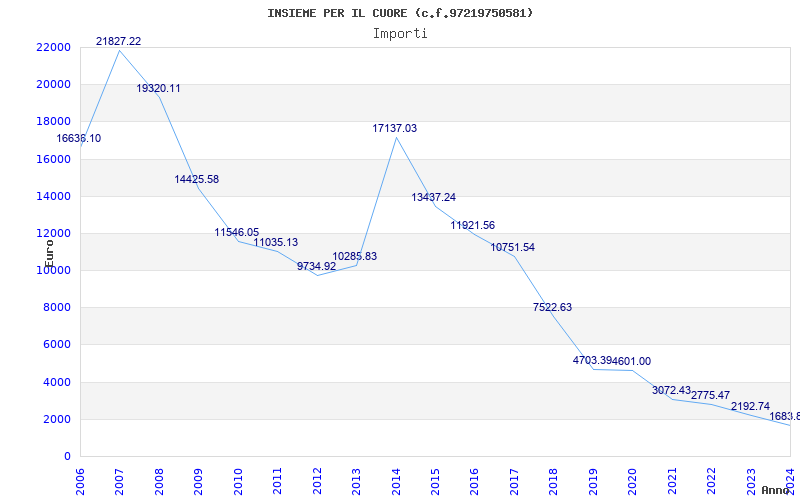Select the 2011 year axis label
This screenshot has width=800, height=500.
tap(277, 482)
